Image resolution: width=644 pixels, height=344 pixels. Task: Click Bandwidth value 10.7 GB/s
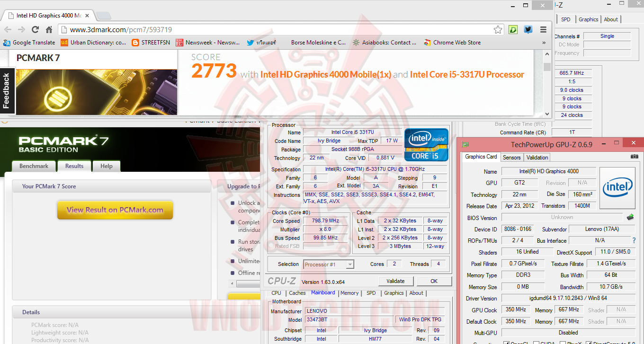tap(611, 287)
